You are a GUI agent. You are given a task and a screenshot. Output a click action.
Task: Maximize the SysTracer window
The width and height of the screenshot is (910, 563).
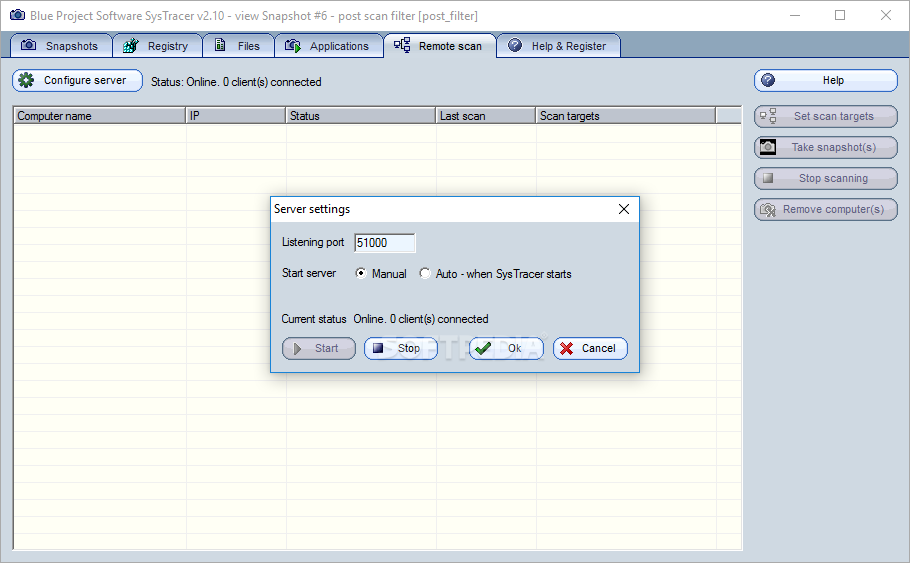[x=840, y=16]
